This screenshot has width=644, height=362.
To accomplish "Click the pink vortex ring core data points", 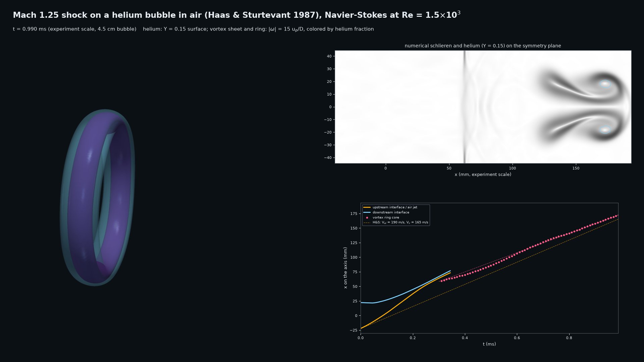I will point(530,248).
